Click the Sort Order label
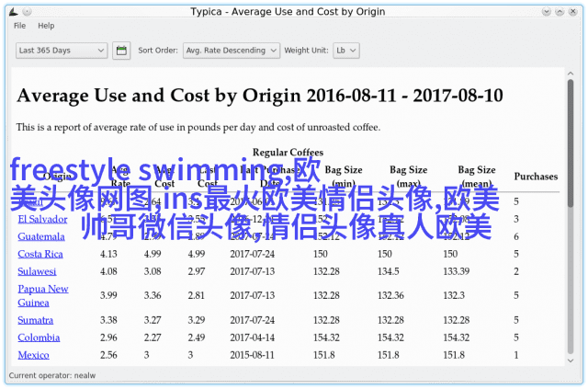Image resolution: width=588 pixels, height=389 pixels. click(x=158, y=51)
